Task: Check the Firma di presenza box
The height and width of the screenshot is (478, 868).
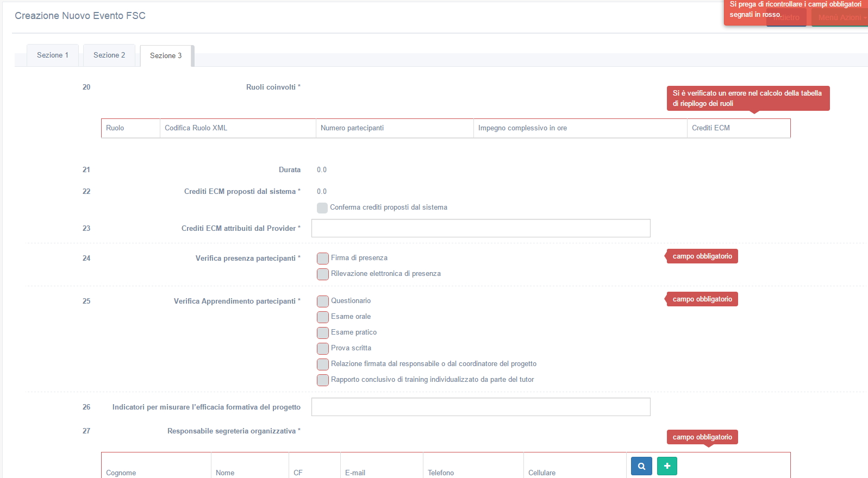Action: point(323,258)
